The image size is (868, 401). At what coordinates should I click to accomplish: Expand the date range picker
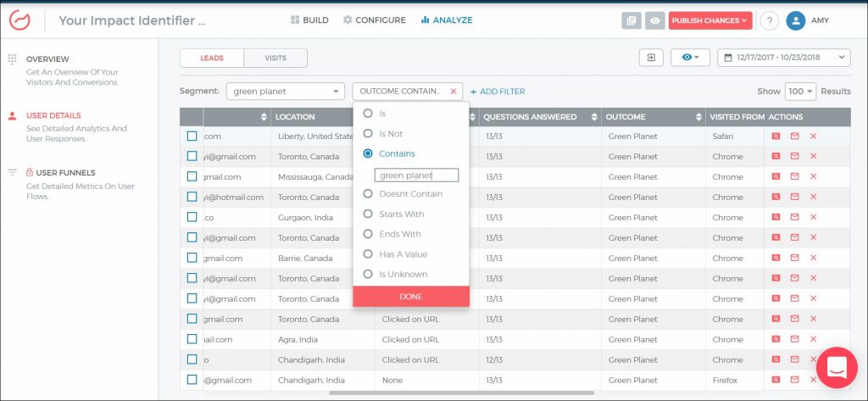(783, 58)
